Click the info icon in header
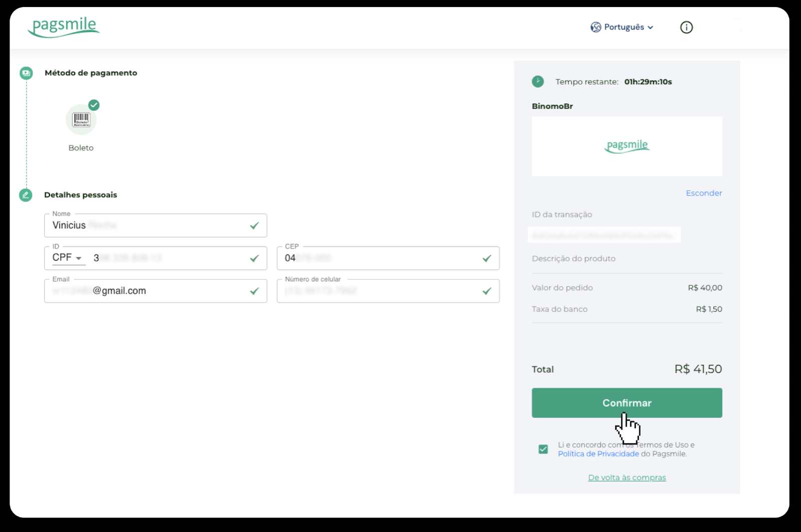 coord(686,28)
